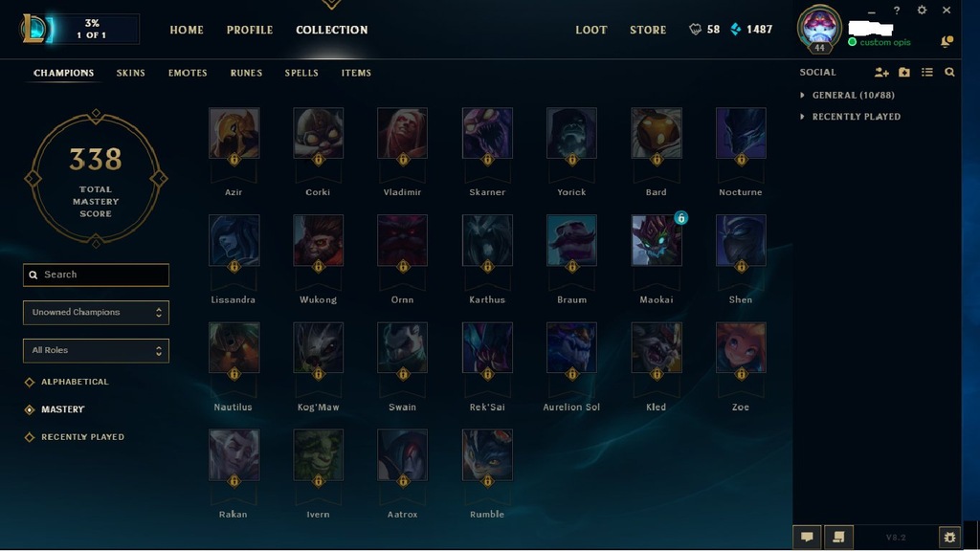
Task: Switch to the Skins tab
Action: pyautogui.click(x=130, y=73)
